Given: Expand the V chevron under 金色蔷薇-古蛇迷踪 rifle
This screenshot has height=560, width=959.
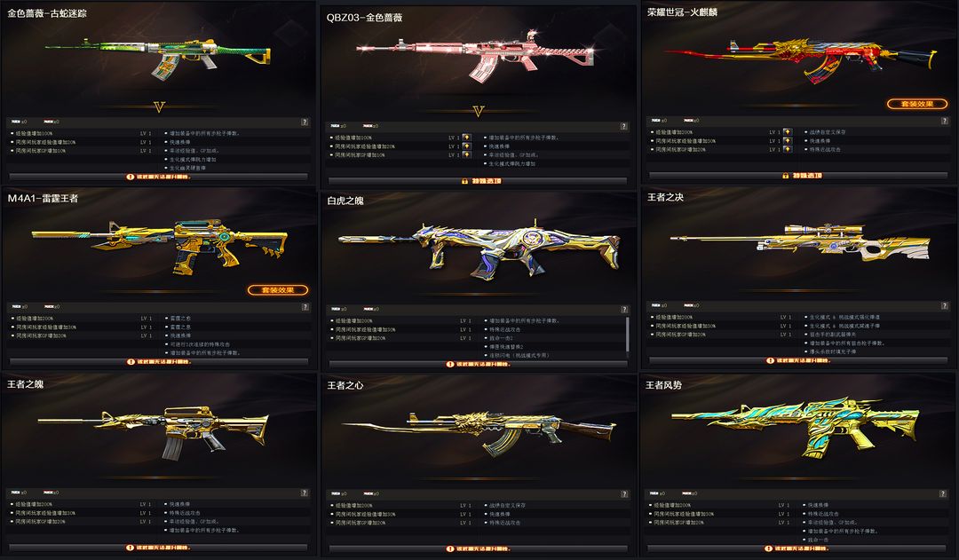Looking at the screenshot, I should (159, 107).
